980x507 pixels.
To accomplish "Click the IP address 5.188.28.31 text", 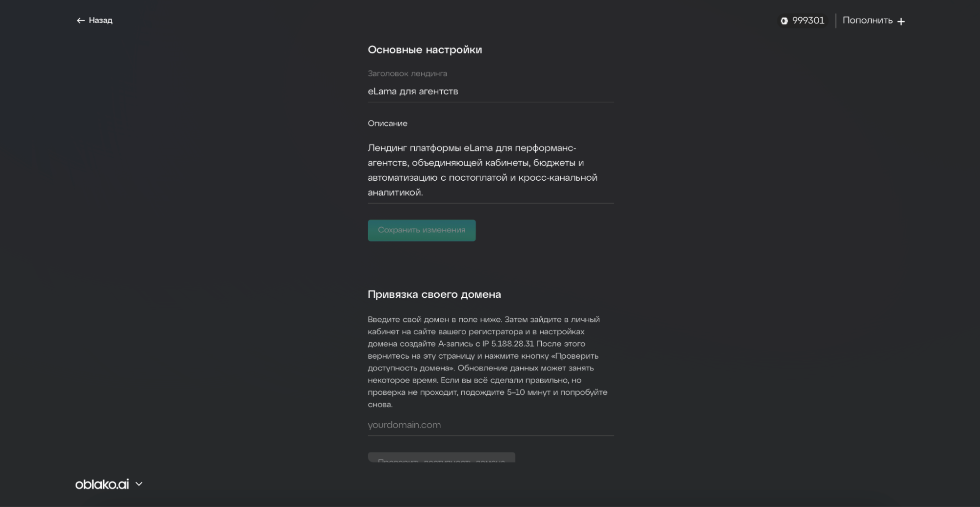I will click(x=512, y=344).
